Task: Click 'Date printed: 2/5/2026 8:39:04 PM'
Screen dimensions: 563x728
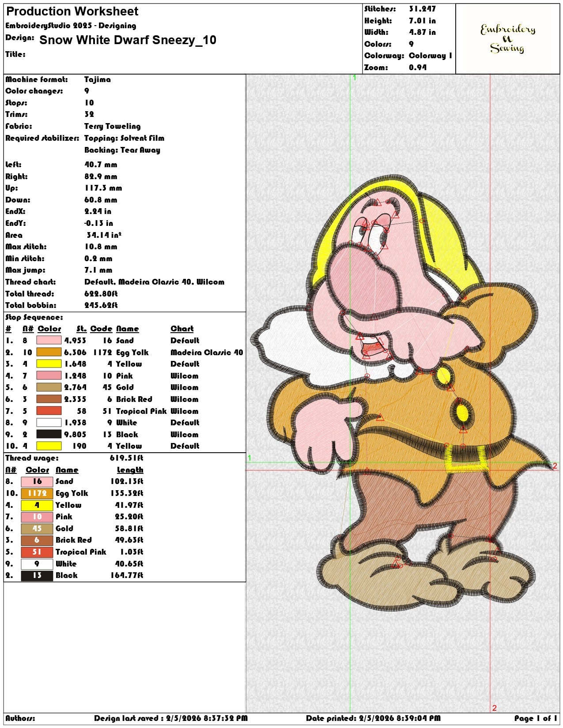Action: click(x=373, y=718)
